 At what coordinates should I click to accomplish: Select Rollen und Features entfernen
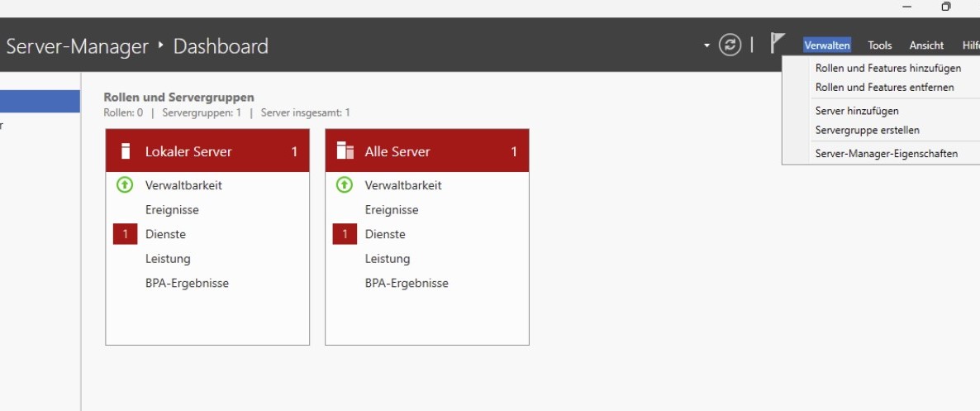tap(884, 87)
